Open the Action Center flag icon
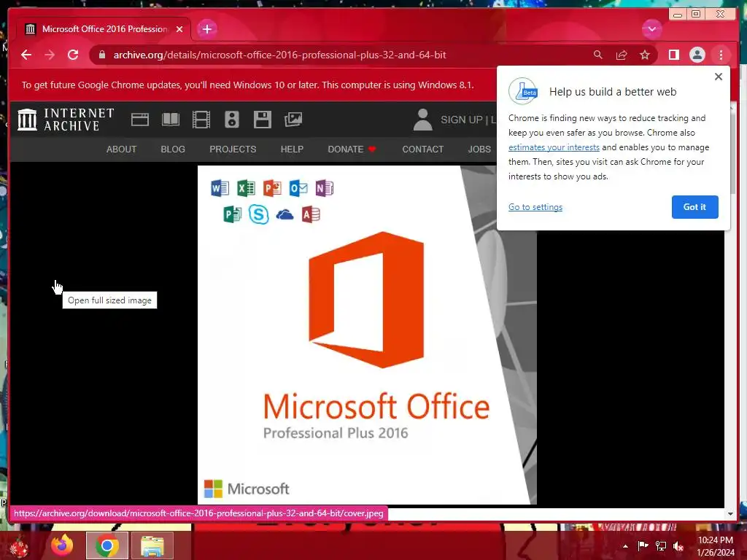The width and height of the screenshot is (747, 560). coord(643,546)
